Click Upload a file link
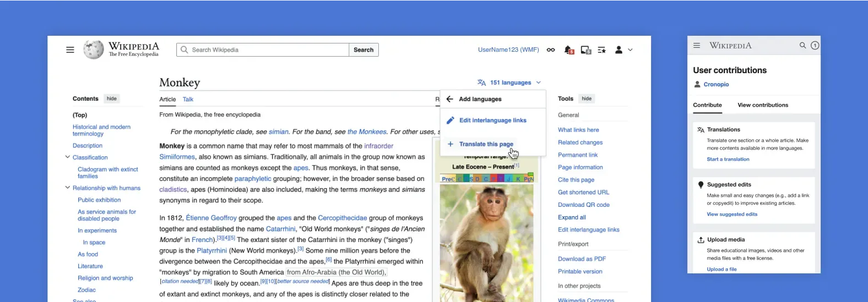 pyautogui.click(x=721, y=269)
